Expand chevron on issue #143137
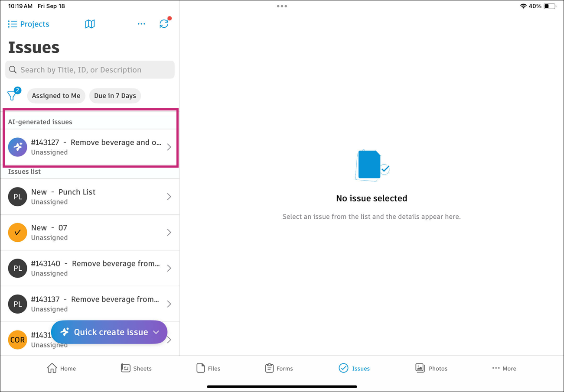The image size is (564, 392). pos(169,304)
